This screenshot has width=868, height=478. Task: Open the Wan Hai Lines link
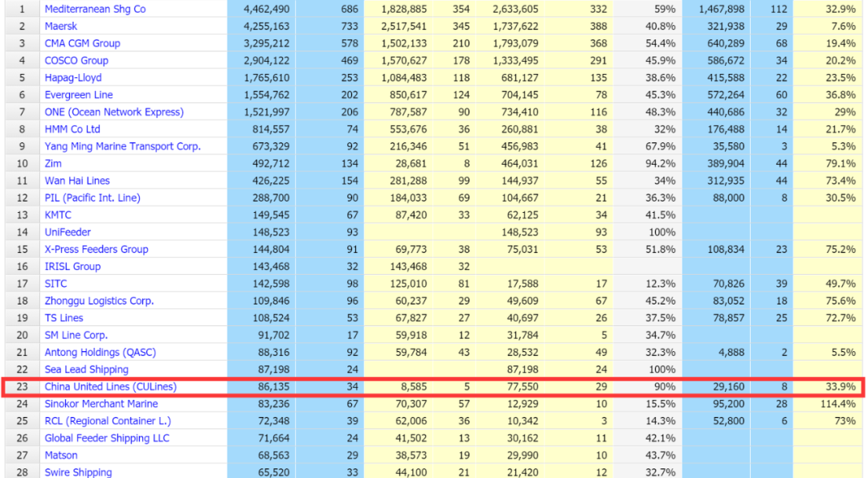tap(77, 181)
